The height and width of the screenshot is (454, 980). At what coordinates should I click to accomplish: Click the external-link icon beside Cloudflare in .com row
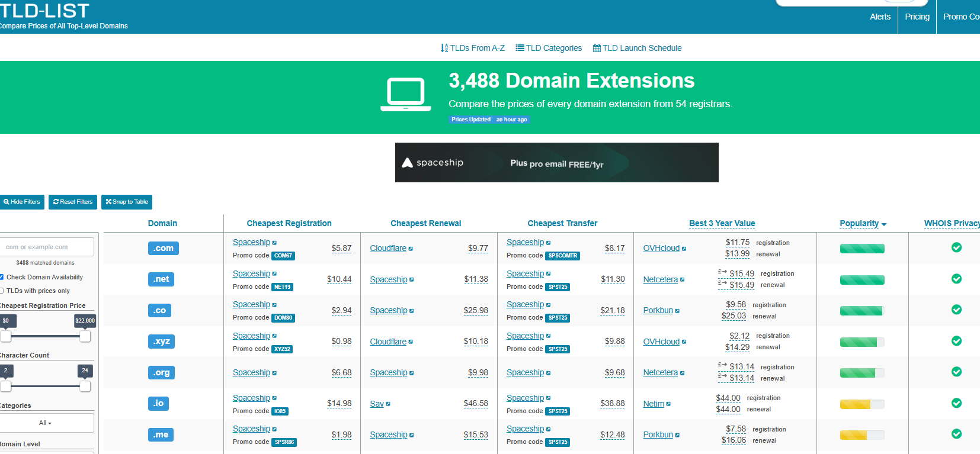coord(411,249)
